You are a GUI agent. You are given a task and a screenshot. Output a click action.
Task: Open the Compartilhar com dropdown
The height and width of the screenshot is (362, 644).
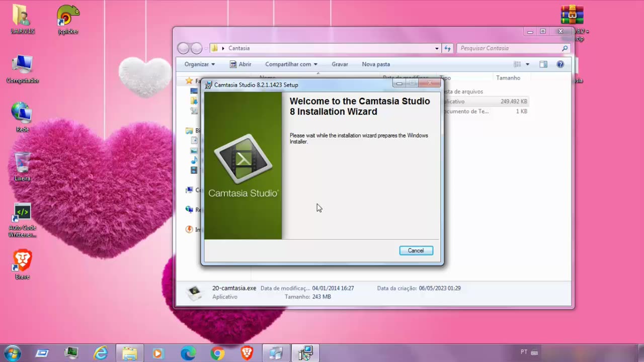(x=291, y=64)
